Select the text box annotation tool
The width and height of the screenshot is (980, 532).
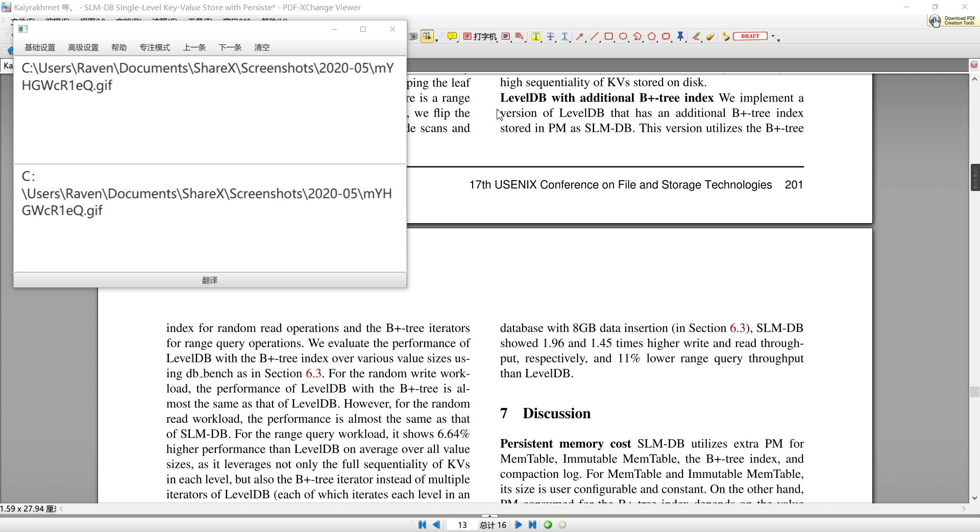click(x=506, y=36)
